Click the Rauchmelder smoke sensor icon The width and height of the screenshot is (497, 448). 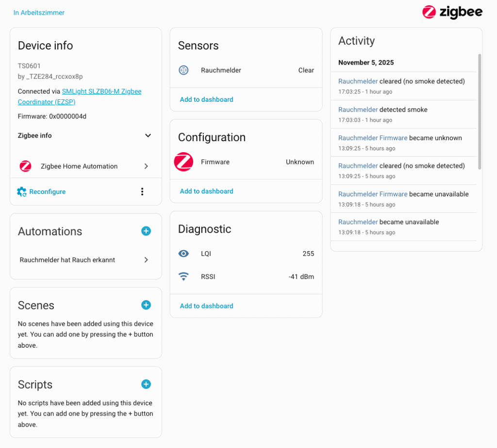tap(183, 70)
